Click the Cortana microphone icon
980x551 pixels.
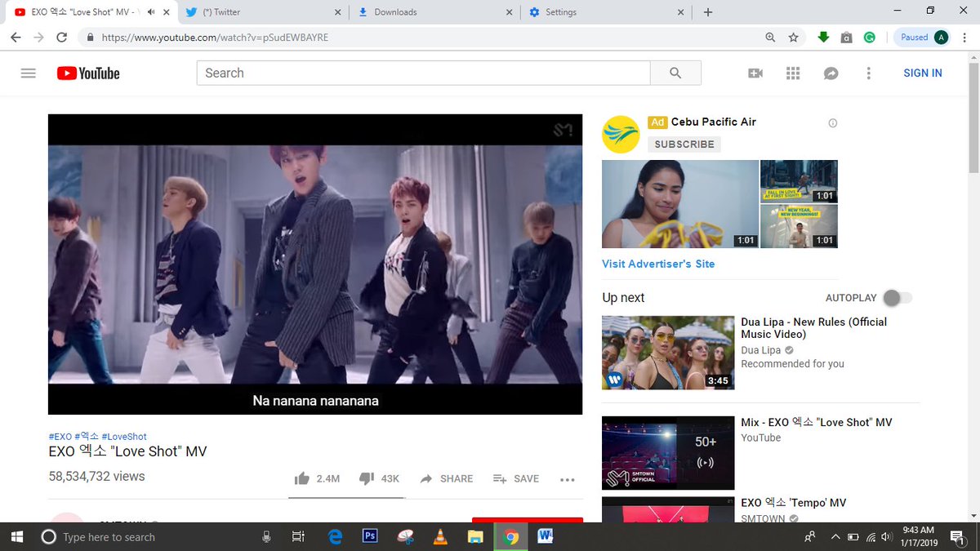266,537
